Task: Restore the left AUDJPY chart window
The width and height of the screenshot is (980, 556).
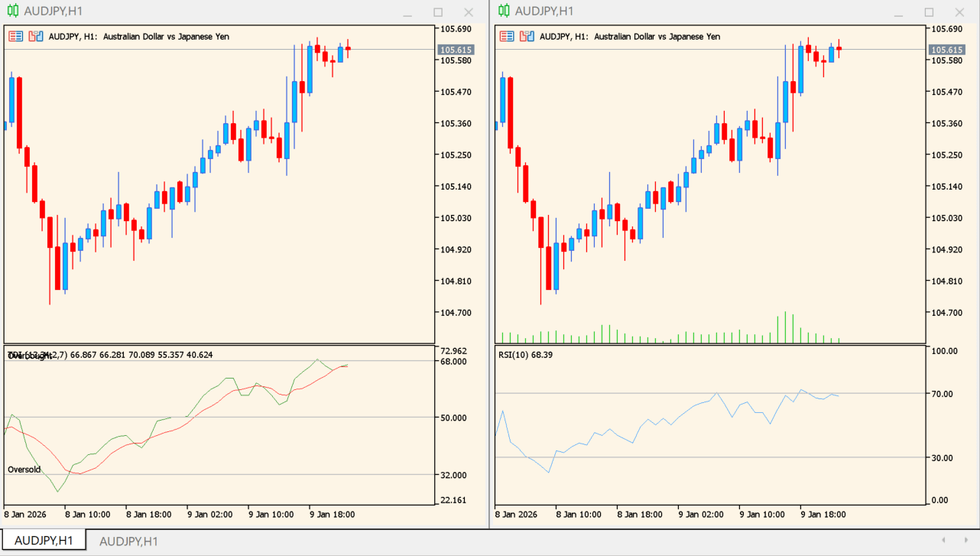Action: click(x=436, y=12)
